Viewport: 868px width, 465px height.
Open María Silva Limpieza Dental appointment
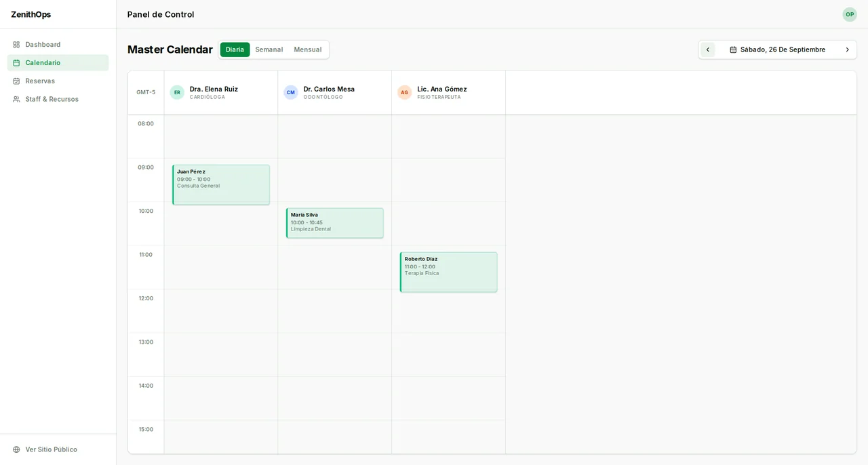tap(335, 223)
